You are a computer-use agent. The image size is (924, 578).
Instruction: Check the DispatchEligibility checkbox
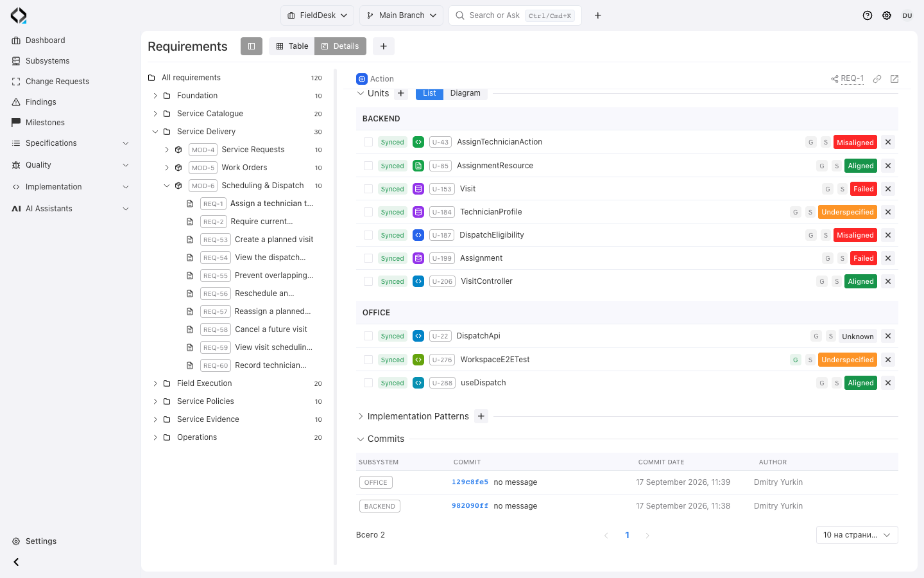[x=368, y=235]
